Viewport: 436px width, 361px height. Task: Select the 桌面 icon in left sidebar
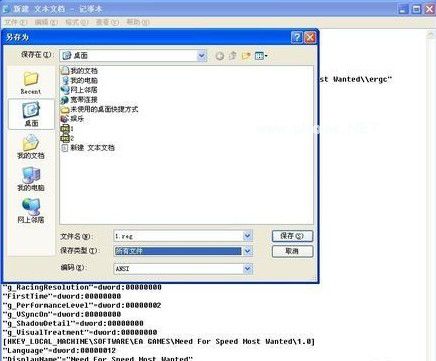pos(31,114)
